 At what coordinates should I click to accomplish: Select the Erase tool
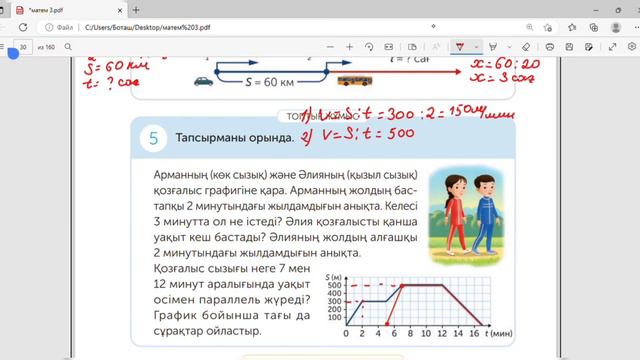[x=526, y=47]
